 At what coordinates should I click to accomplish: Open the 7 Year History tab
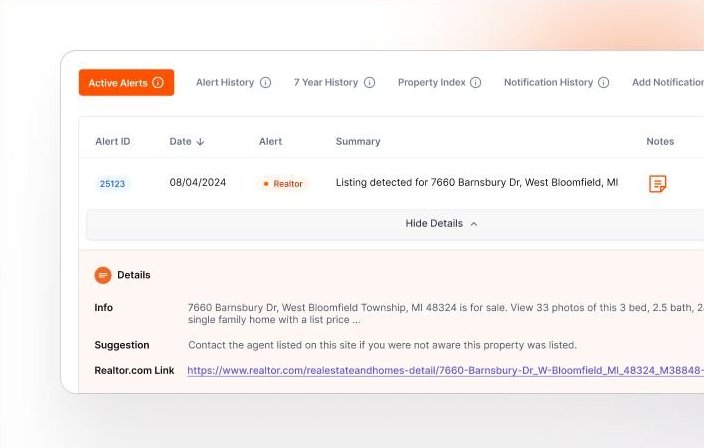(x=325, y=83)
